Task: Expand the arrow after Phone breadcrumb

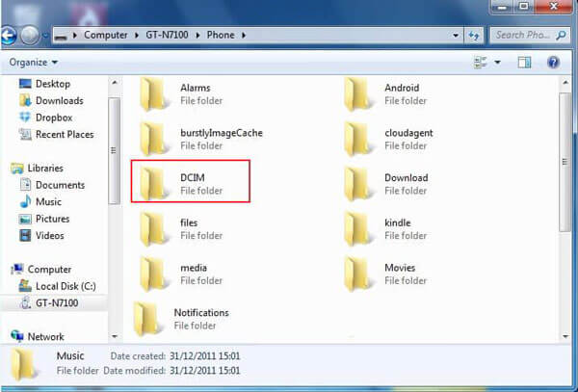Action: [244, 36]
